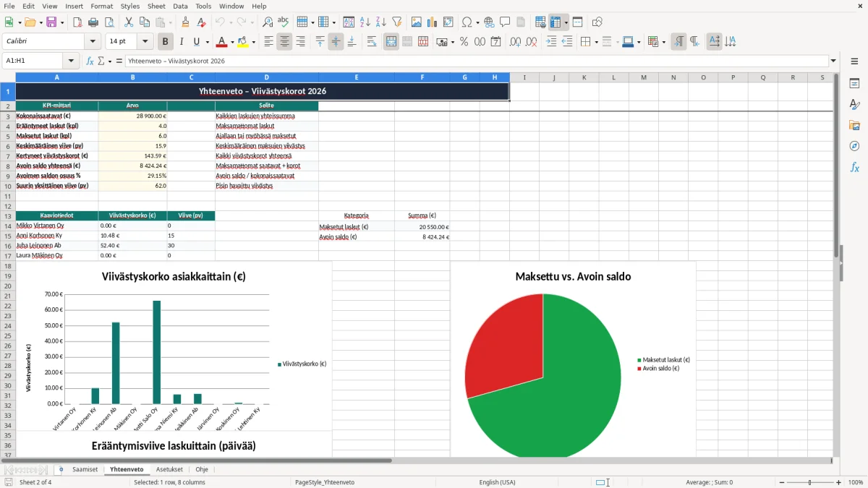Click Export as PDF icon
This screenshot has width=868, height=488.
[x=77, y=22]
